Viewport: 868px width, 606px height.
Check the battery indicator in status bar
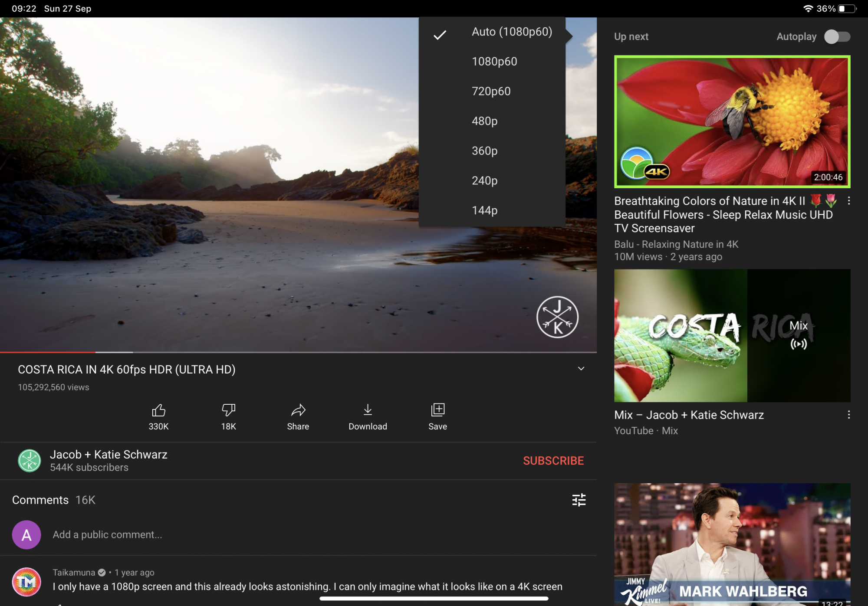point(847,9)
